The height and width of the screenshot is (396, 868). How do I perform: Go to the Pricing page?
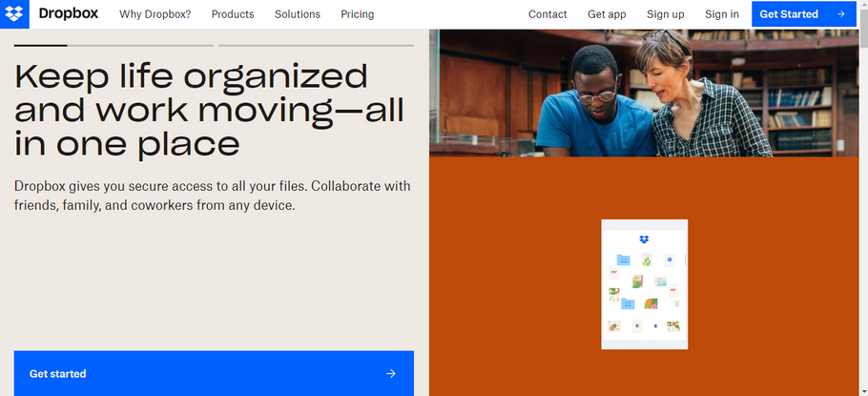tap(358, 14)
